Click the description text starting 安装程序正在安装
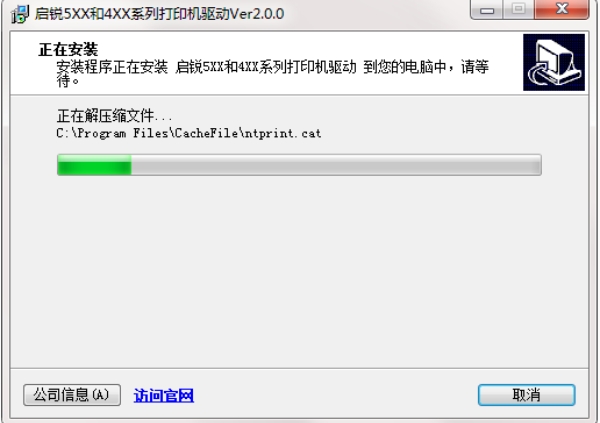Screen dimensions: 600x423 click(272, 73)
